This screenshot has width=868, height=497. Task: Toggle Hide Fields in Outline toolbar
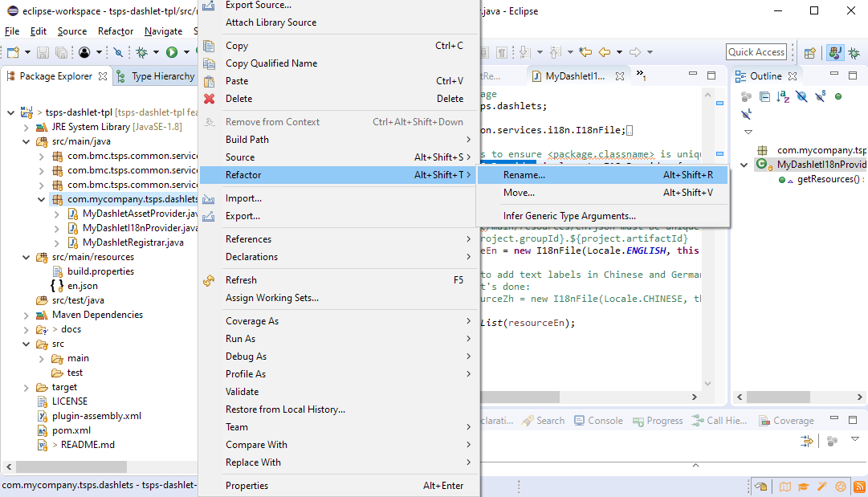tap(801, 97)
